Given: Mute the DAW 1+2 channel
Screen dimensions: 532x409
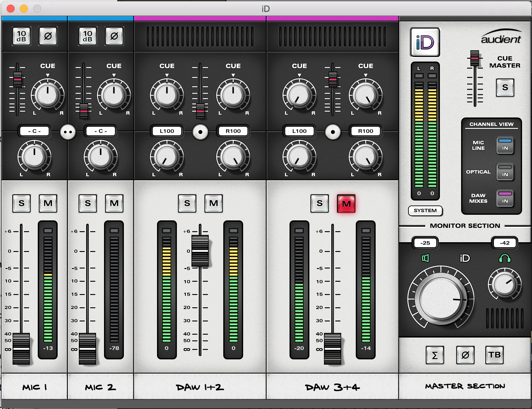Looking at the screenshot, I should [x=214, y=203].
